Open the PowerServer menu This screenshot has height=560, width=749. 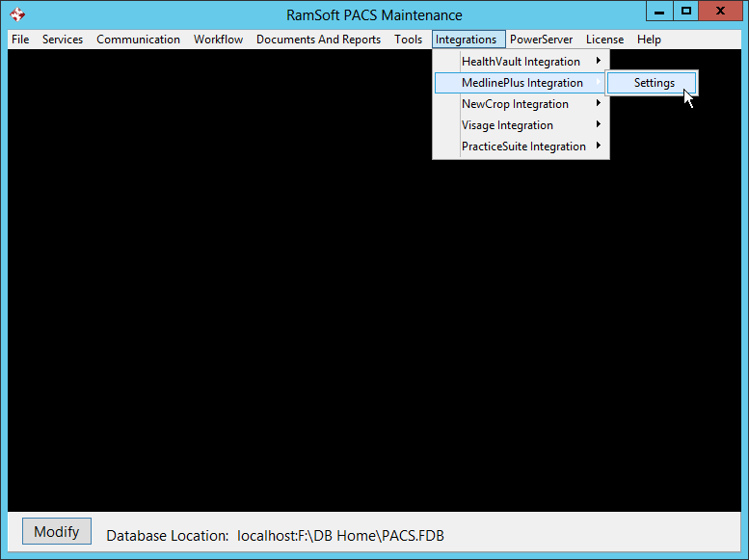click(x=541, y=40)
